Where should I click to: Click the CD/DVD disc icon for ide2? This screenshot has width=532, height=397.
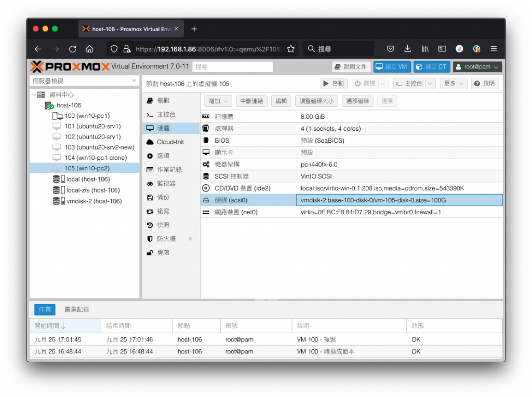[x=206, y=188]
